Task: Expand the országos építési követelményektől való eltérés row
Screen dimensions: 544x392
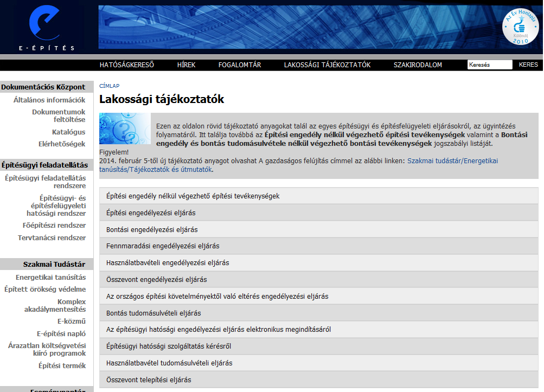Action: 318,296
